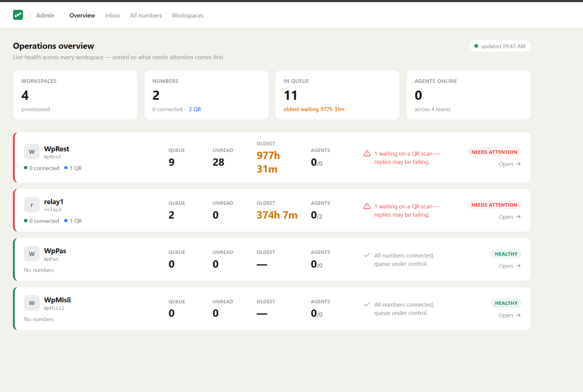Screen dimensions: 583x392
Task: Click the Needs Attention badge for WpRest
Action: click(494, 152)
